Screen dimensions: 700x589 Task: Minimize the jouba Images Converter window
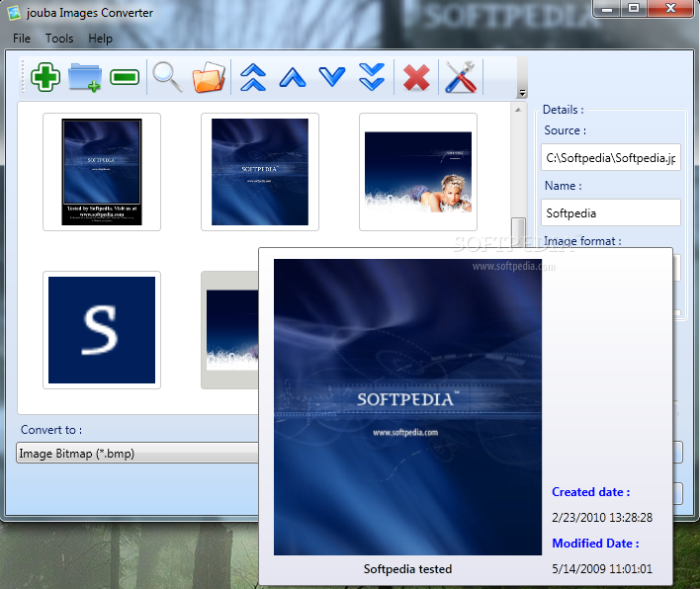tap(607, 8)
